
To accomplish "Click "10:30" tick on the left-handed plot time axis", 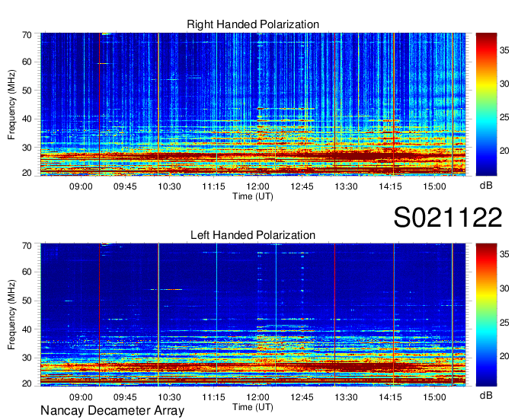I will click(x=169, y=397).
